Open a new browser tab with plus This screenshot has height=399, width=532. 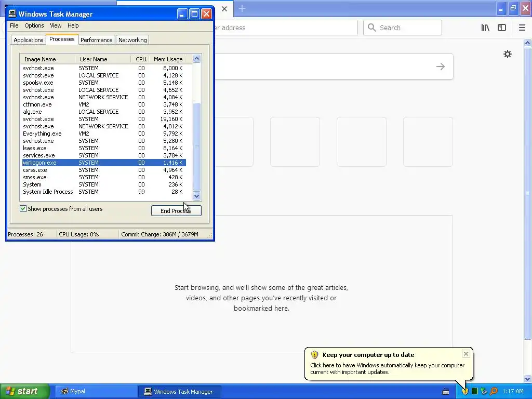click(242, 8)
